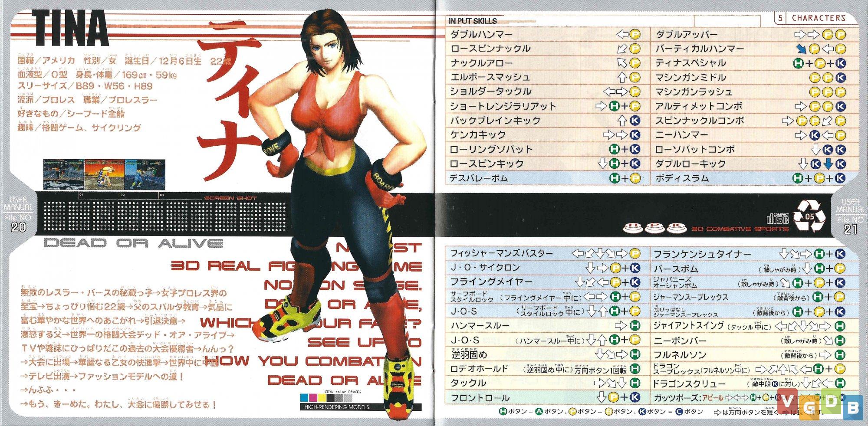Click the move name 'ダブルアッパー'
Screen dimensions: 868x426
click(686, 35)
